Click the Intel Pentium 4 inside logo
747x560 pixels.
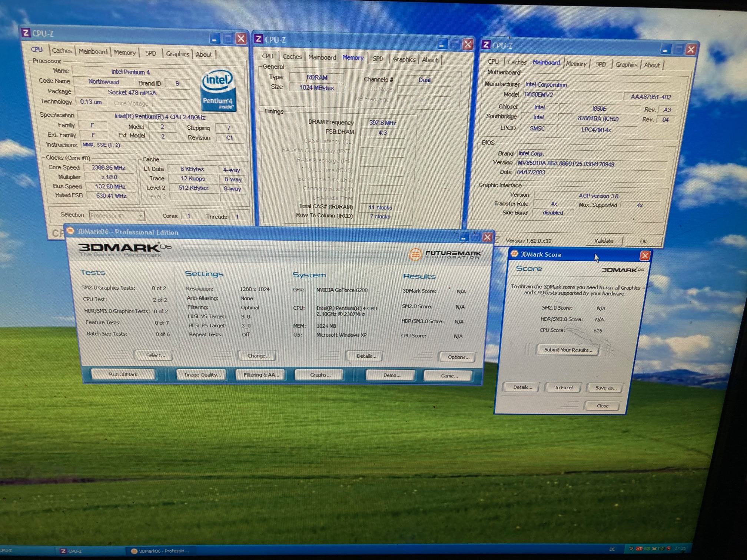tap(218, 91)
